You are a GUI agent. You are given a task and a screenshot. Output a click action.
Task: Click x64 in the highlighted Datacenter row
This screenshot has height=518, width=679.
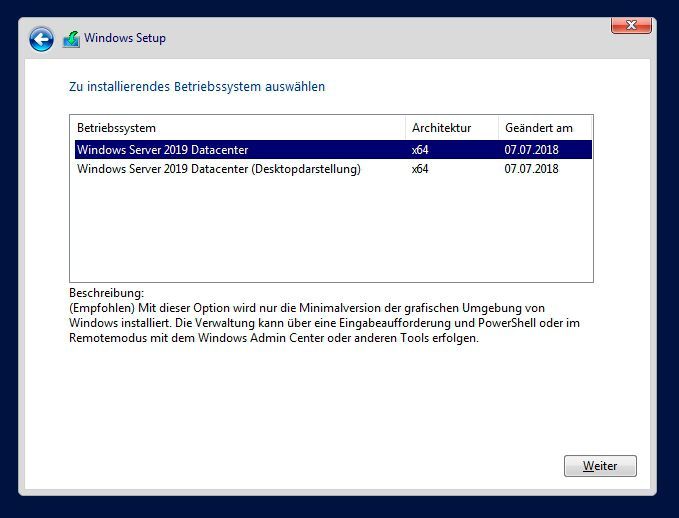[x=420, y=150]
